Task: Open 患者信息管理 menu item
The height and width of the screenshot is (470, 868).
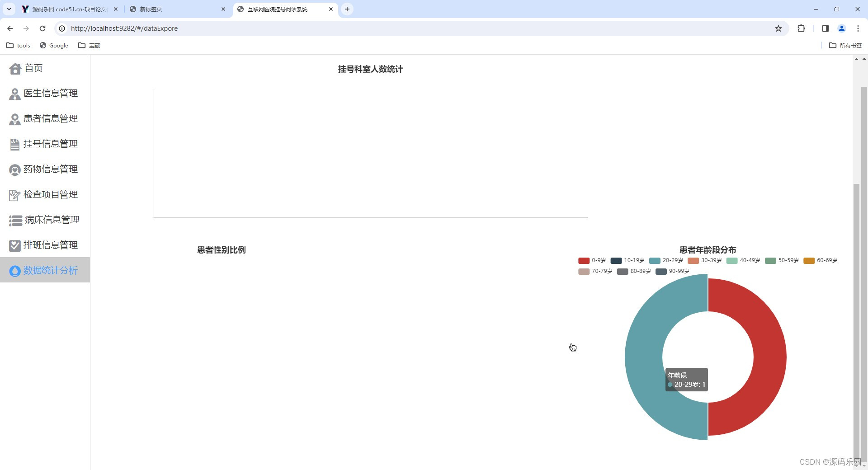Action: [45, 119]
